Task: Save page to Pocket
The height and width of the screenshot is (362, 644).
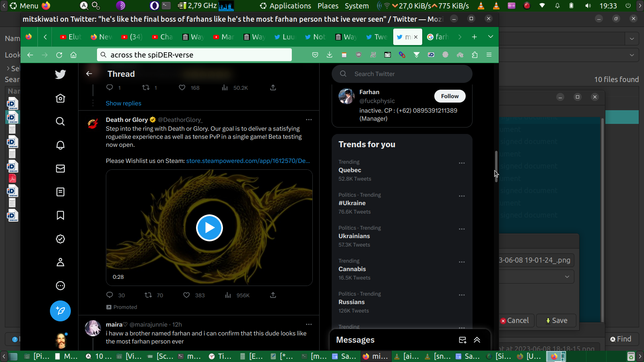Action: click(x=315, y=55)
